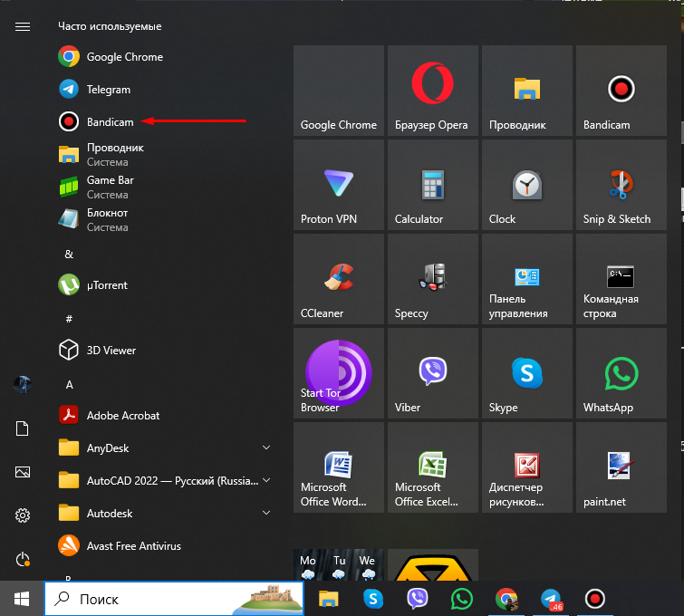The width and height of the screenshot is (684, 616).
Task: Open the Проводник tile
Action: coord(527,91)
